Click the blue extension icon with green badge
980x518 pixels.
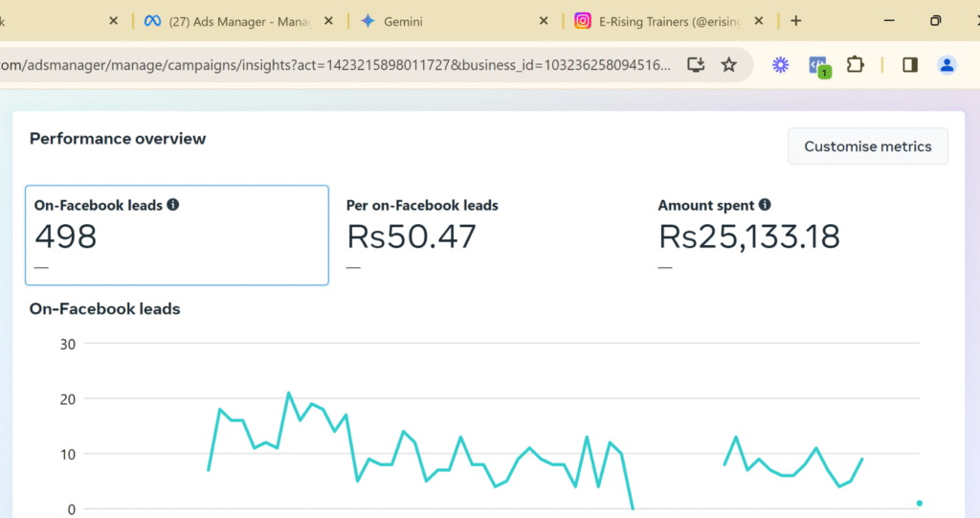(x=818, y=65)
